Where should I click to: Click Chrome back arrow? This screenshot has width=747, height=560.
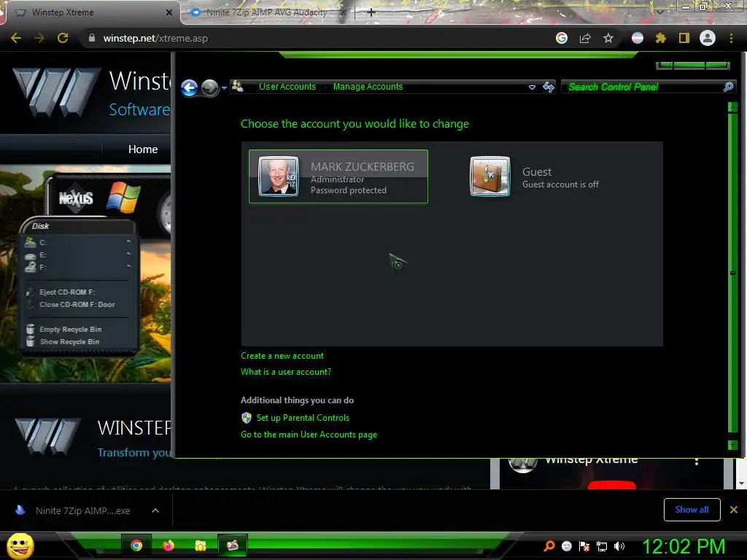pos(16,38)
